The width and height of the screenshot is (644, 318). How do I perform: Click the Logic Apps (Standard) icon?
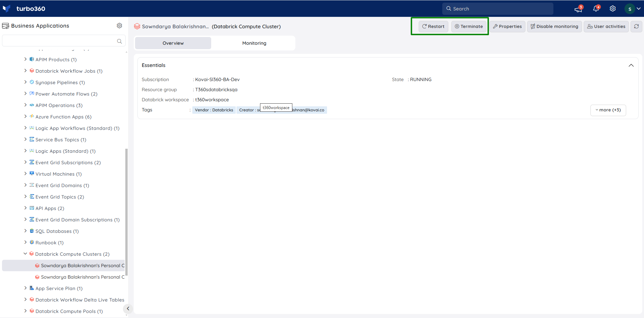point(32,151)
